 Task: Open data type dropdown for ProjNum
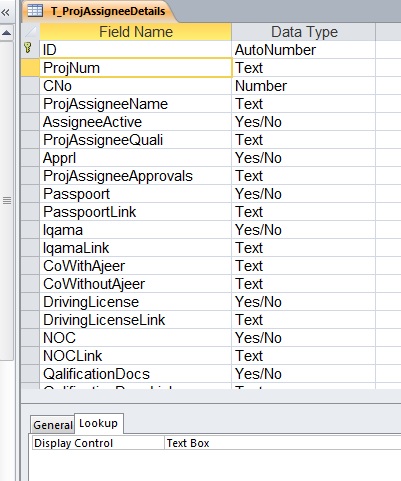303,68
